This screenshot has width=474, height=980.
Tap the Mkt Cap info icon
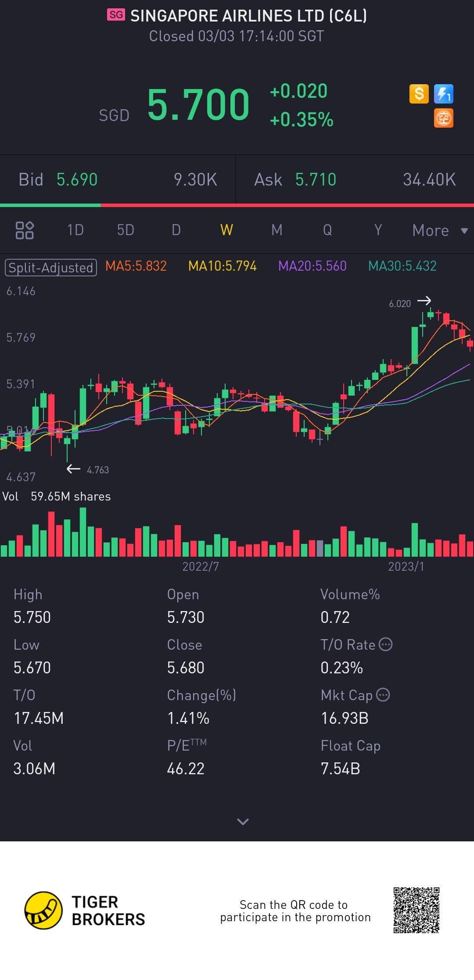(x=383, y=695)
